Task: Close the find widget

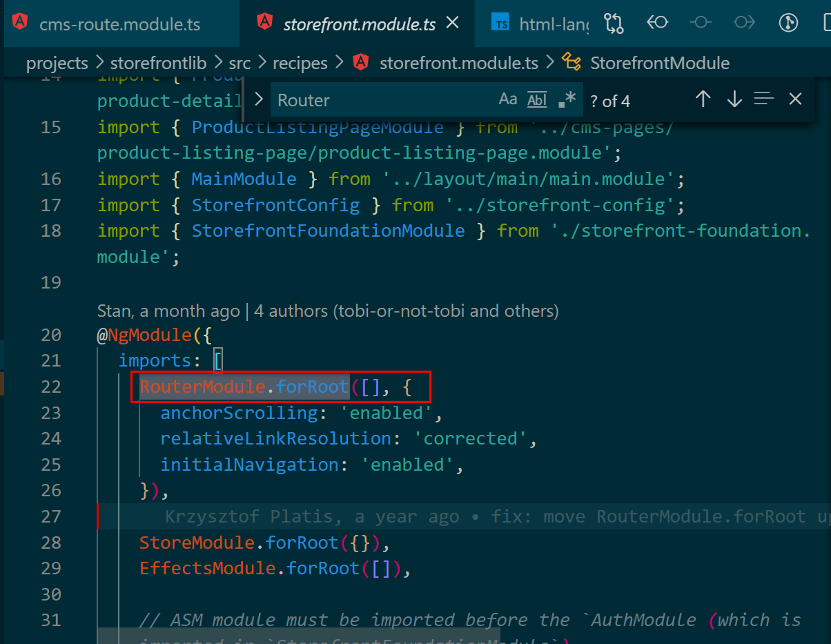Action: coord(795,99)
